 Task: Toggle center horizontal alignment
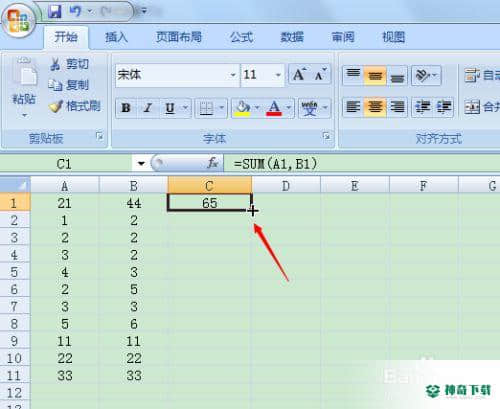(375, 107)
